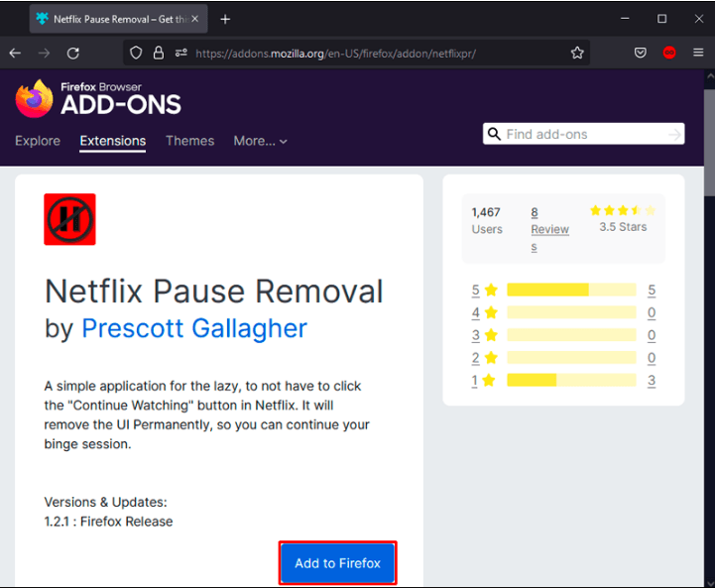This screenshot has width=715, height=588.
Task: Open the count of 5 five-star reviews
Action: coord(652,290)
